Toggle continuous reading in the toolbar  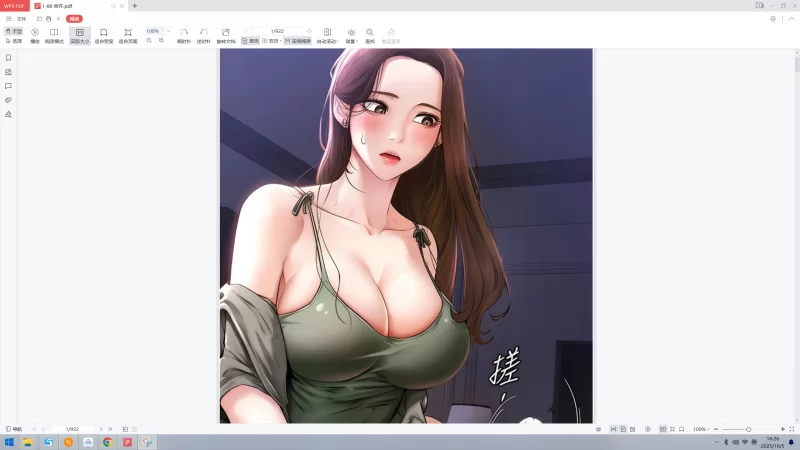[x=297, y=41]
